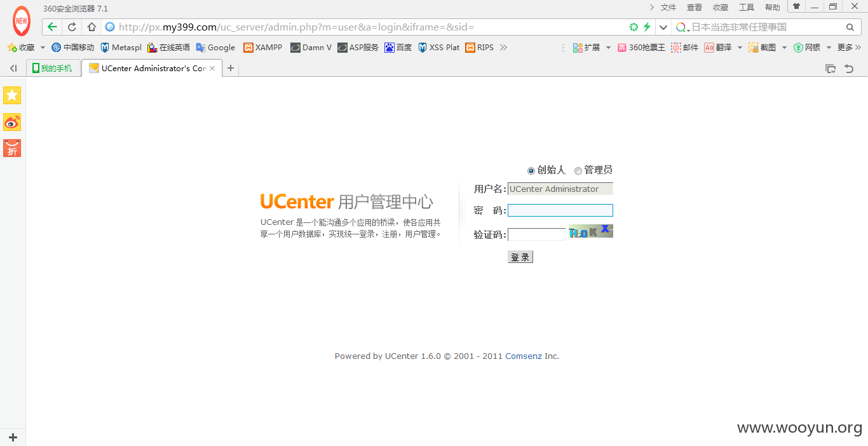Screen dimensions: 868x446
Task: Open the Google bookmark
Action: pos(215,48)
